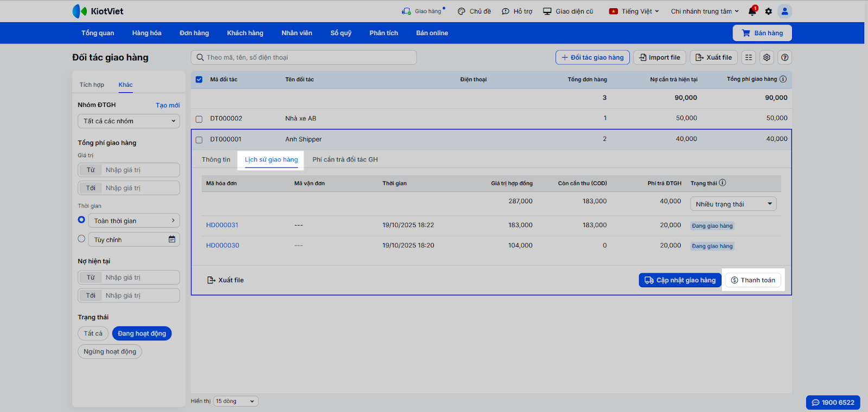Click the partner search input field

[304, 57]
